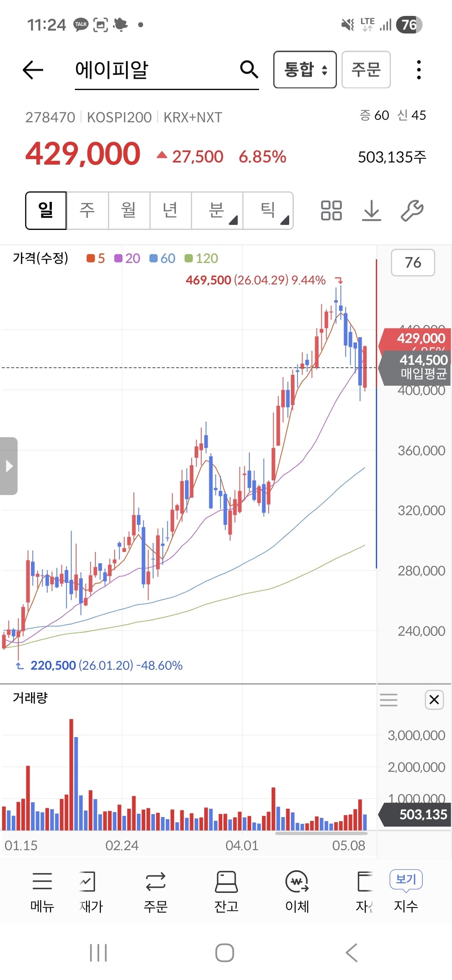Viewport: 452px width, 980px height.
Task: Open the three-dot more options menu
Action: coord(419,70)
